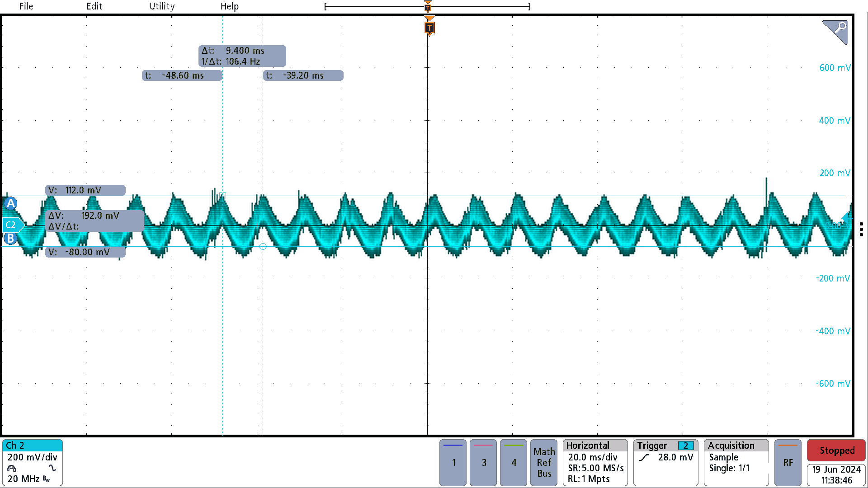The height and width of the screenshot is (488, 868).
Task: Click the Ch 2 AC coupling icon
Action: coord(52,468)
